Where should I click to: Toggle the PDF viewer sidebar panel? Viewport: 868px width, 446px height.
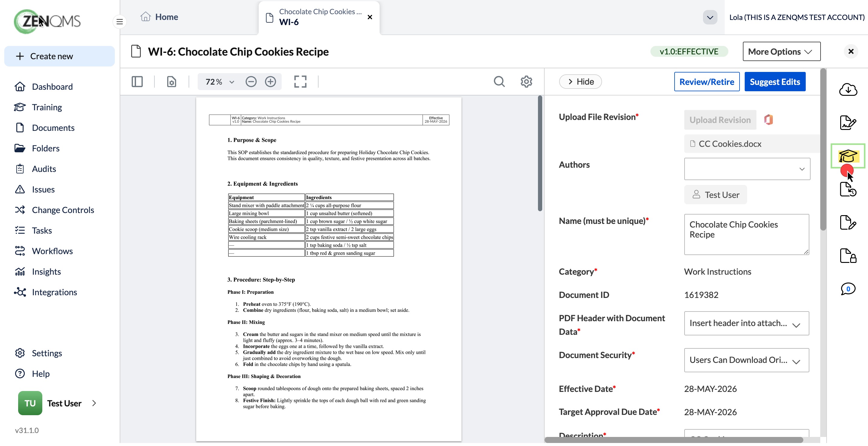(137, 82)
